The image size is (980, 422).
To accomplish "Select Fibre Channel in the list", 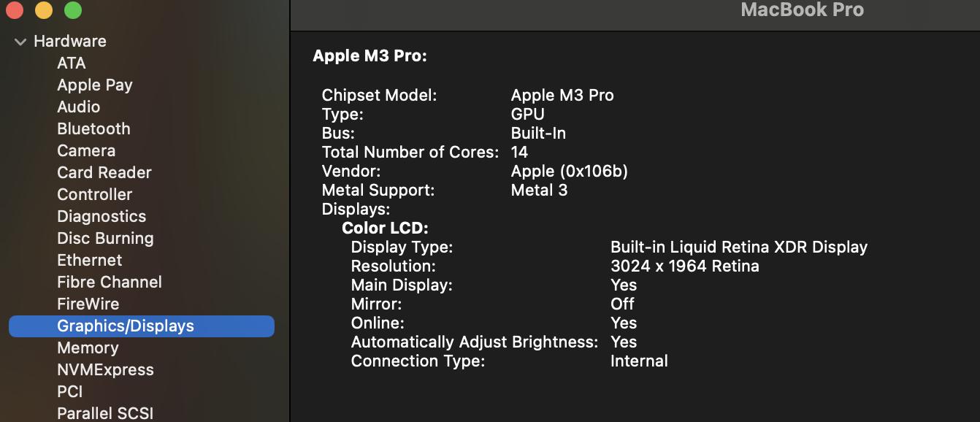I will [110, 282].
